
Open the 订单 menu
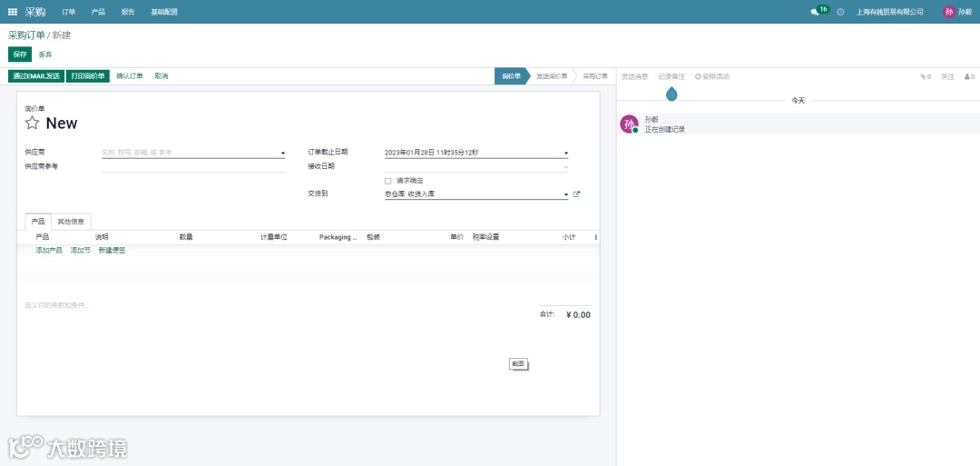coord(69,12)
